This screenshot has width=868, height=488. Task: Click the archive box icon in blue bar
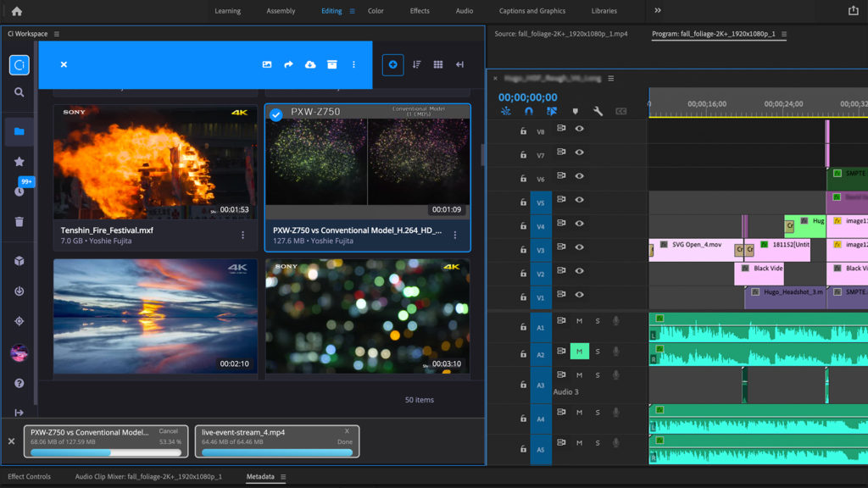point(331,64)
